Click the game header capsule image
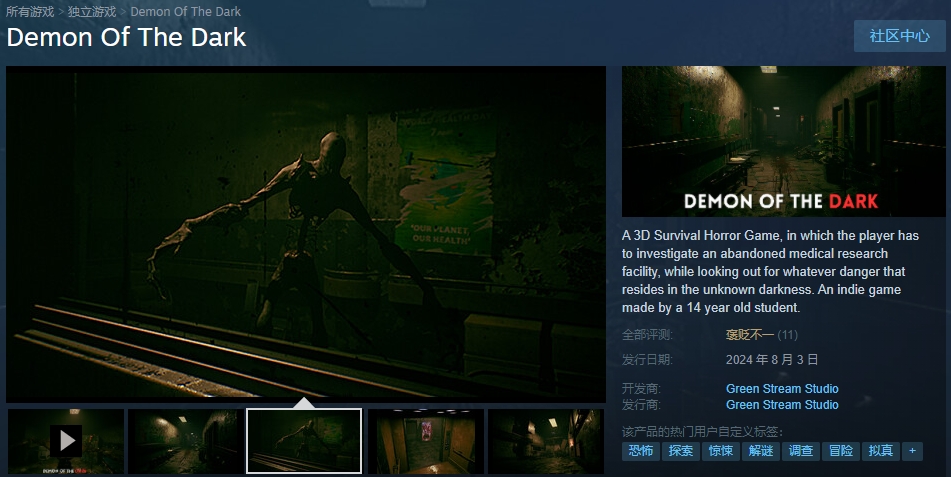 click(784, 141)
